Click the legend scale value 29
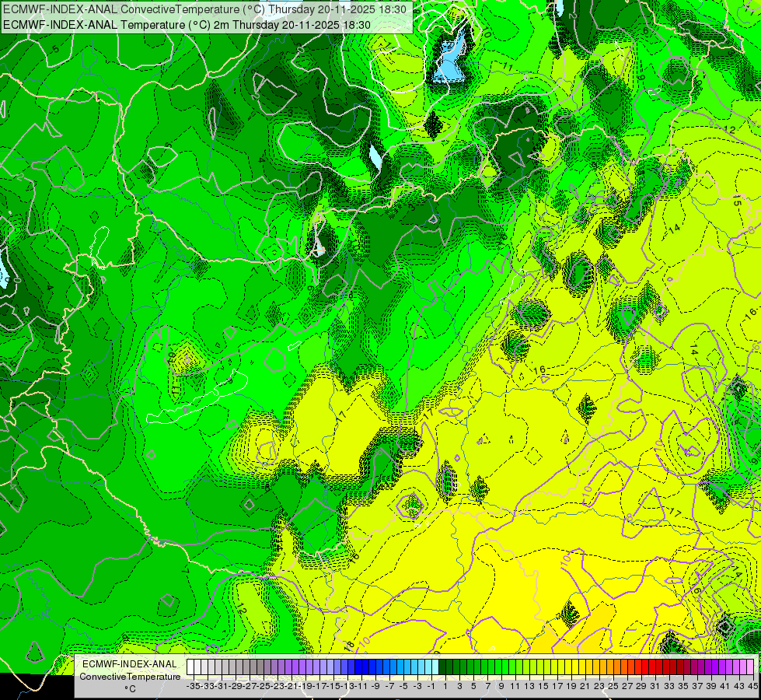Screen dimensions: 761x700 641,687
